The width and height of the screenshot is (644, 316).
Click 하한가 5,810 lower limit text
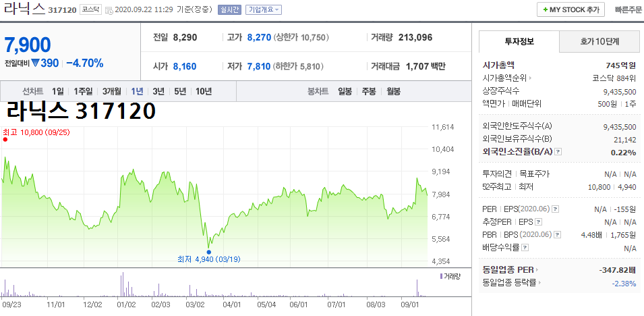pyautogui.click(x=299, y=66)
